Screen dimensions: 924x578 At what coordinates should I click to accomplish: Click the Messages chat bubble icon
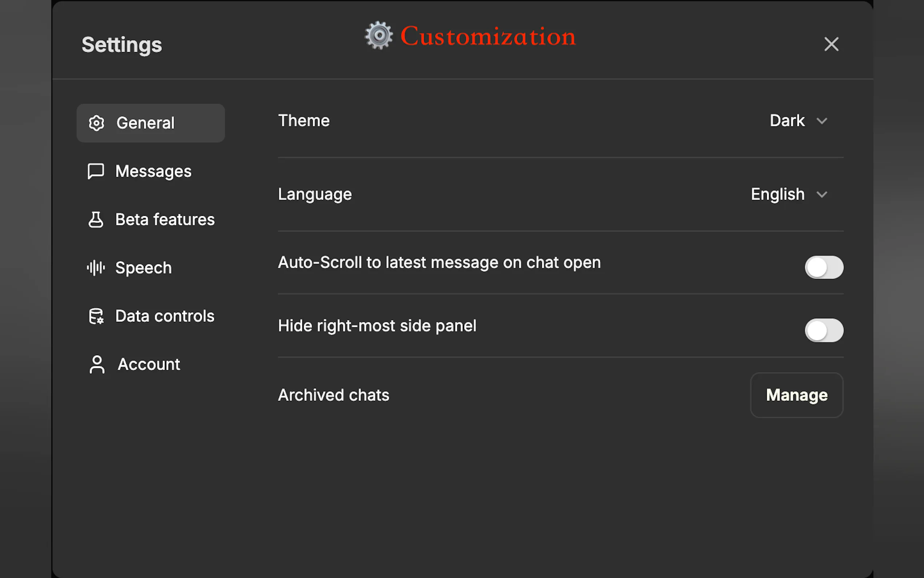(x=96, y=171)
